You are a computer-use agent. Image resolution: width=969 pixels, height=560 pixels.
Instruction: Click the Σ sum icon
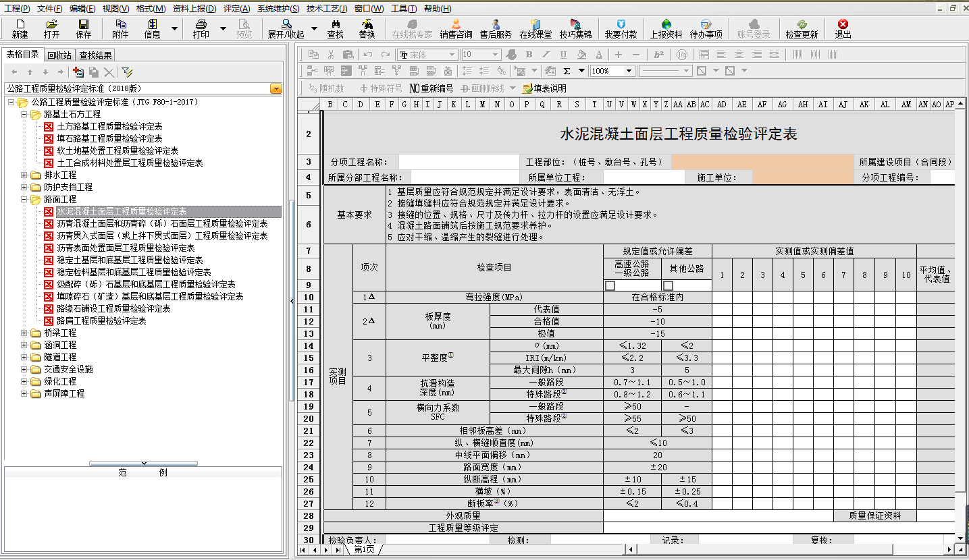point(567,71)
